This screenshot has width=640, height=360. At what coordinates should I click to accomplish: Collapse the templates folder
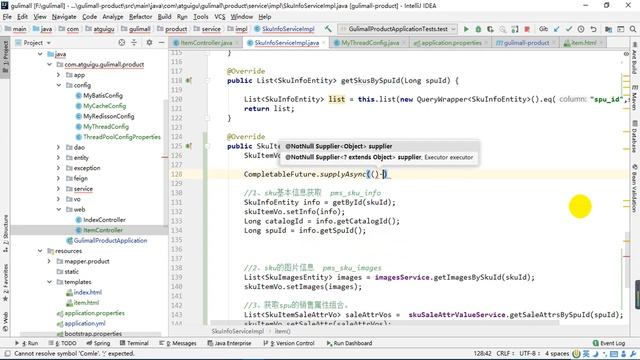coord(49,282)
